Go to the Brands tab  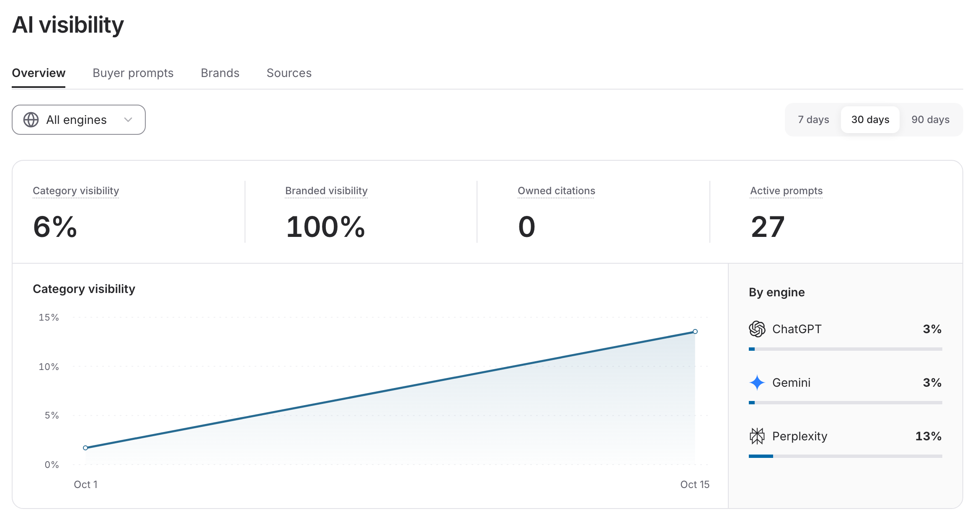coord(220,73)
